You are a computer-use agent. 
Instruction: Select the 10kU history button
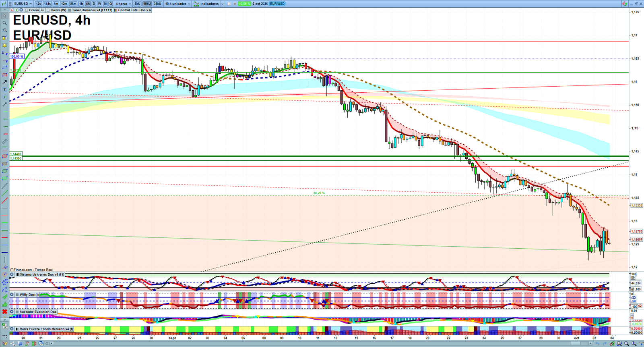click(x=147, y=4)
